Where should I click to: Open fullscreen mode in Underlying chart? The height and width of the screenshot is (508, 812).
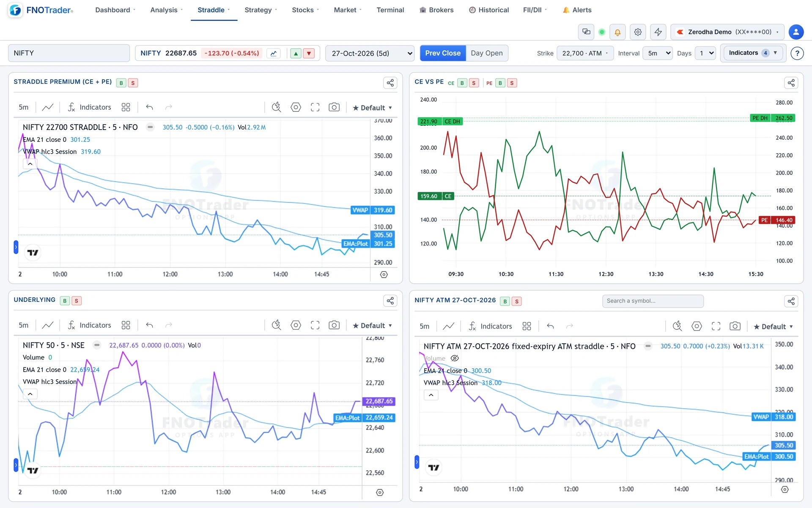point(315,325)
